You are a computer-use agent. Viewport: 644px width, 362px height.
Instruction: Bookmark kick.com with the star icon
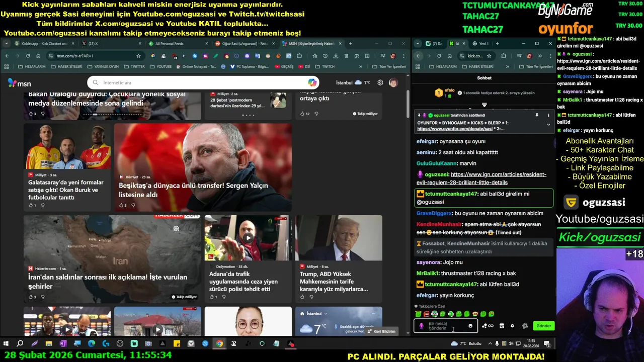(489, 56)
